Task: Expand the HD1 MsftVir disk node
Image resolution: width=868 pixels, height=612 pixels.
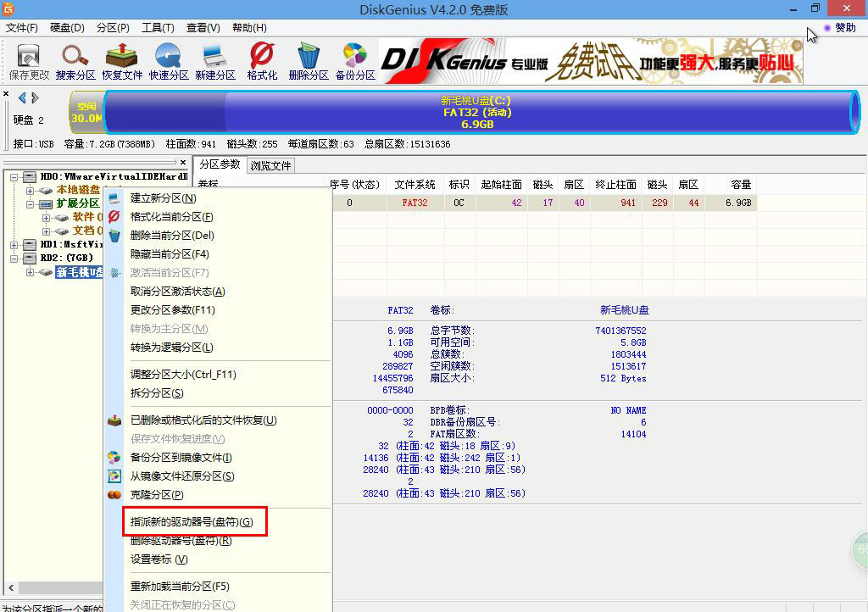Action: coord(14,245)
